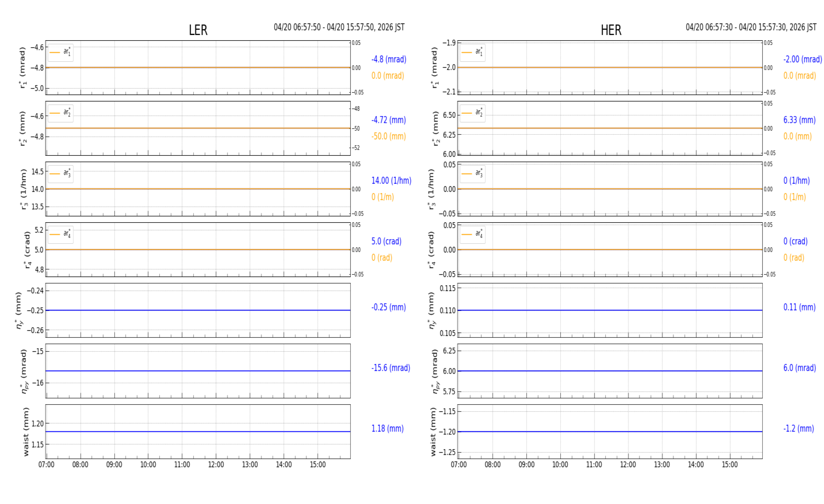
Task: Click the 14.00 (1/hm) value label
Action: coord(392,181)
